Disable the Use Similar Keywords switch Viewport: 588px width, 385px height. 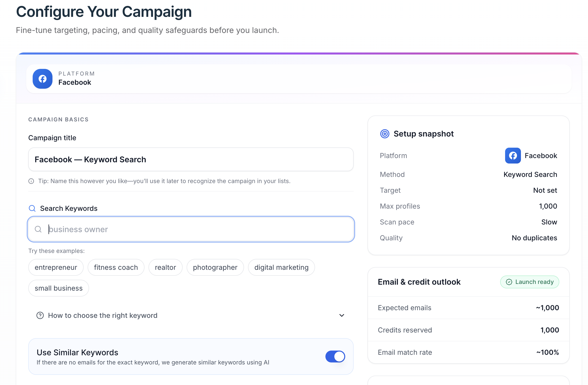click(335, 357)
